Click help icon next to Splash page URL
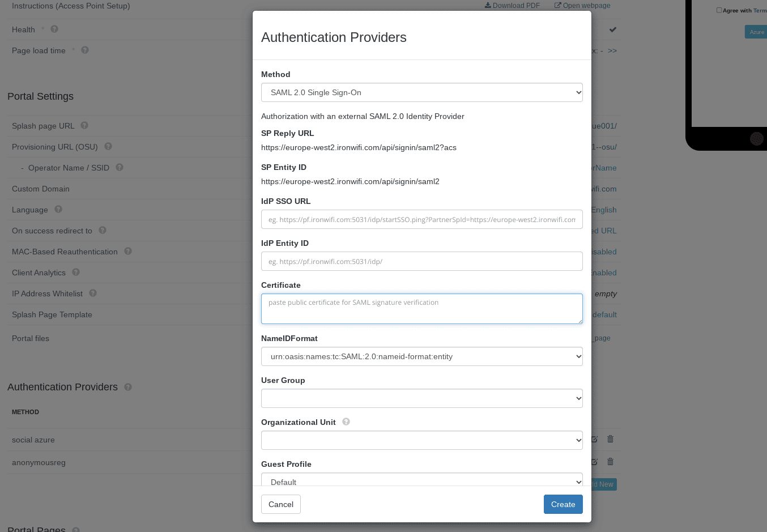This screenshot has width=767, height=532. click(84, 125)
